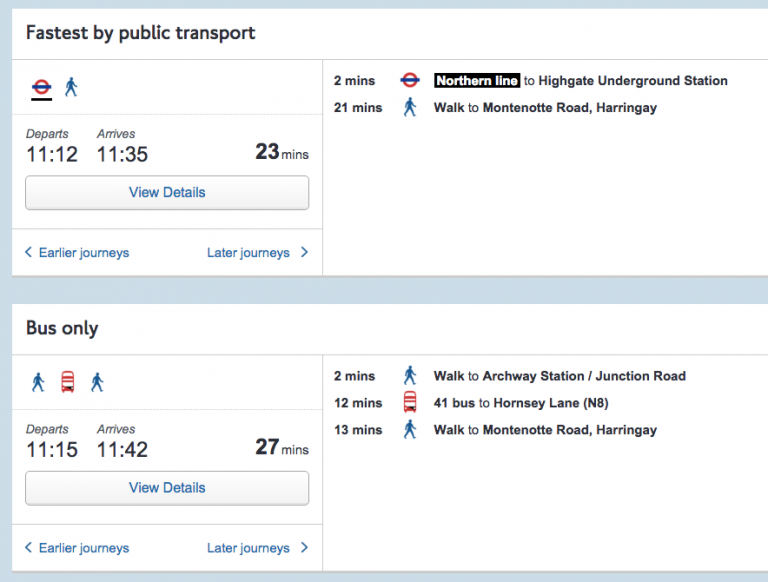The height and width of the screenshot is (582, 768).
Task: Open View Details for the 27 mins bus journey
Action: (x=167, y=488)
